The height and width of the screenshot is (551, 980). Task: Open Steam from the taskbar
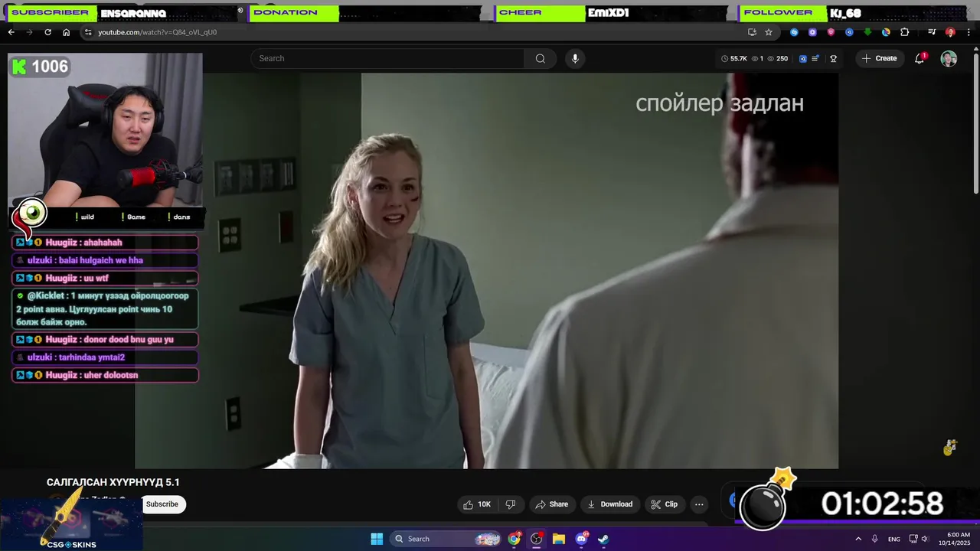[x=603, y=539]
